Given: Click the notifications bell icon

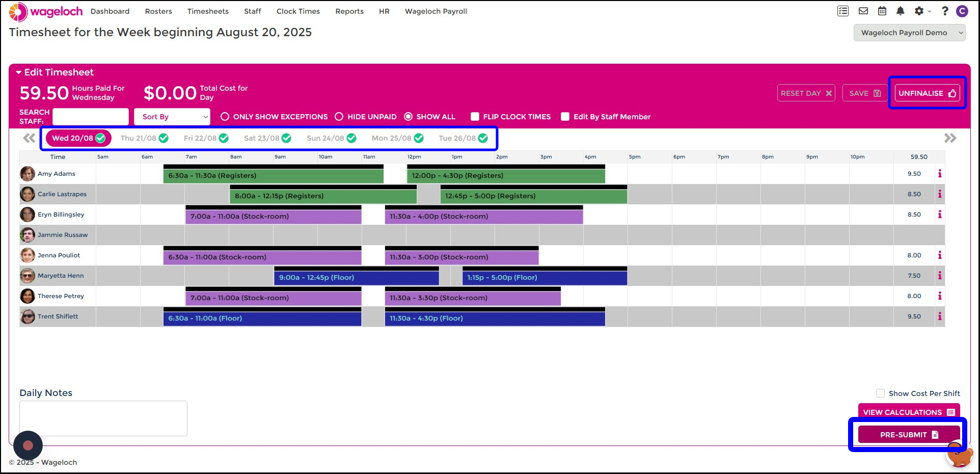Looking at the screenshot, I should [x=901, y=11].
